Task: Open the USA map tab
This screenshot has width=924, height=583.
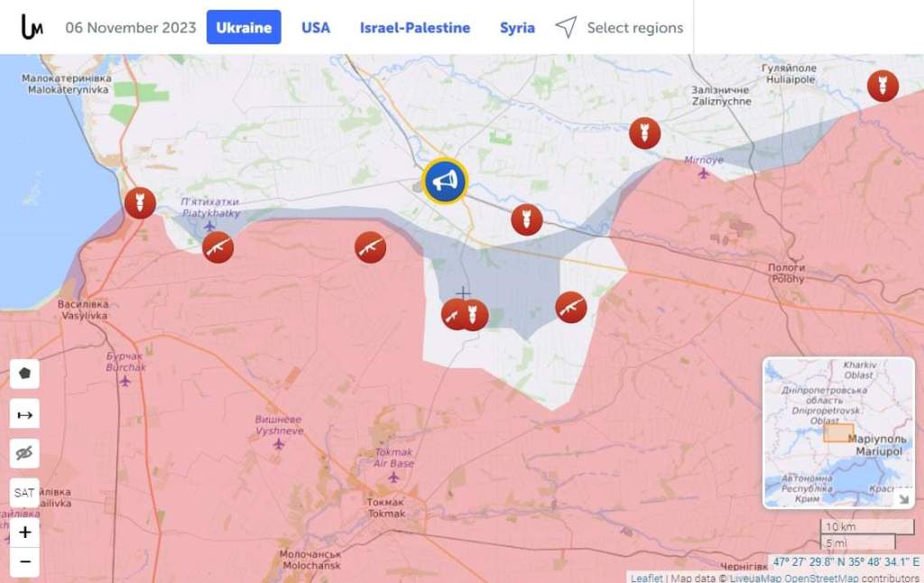Action: click(316, 27)
